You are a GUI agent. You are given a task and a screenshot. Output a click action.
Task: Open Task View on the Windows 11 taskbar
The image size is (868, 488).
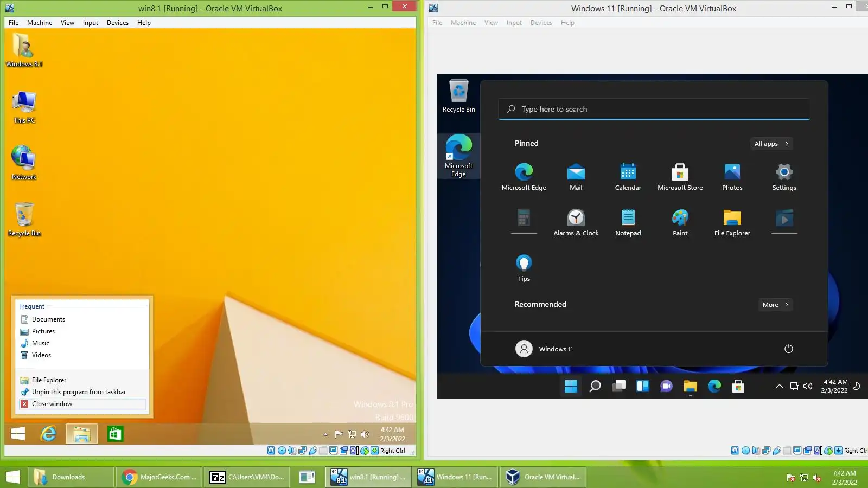(619, 386)
